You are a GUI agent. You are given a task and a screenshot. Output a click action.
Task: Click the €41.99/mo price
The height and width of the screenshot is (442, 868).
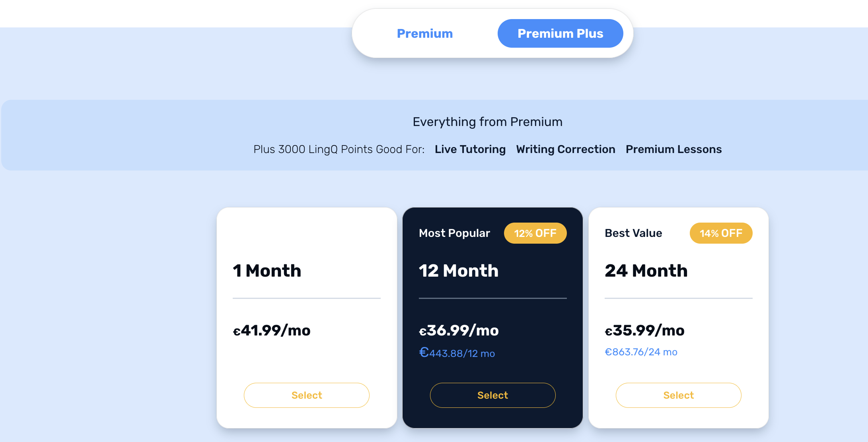[x=272, y=330]
